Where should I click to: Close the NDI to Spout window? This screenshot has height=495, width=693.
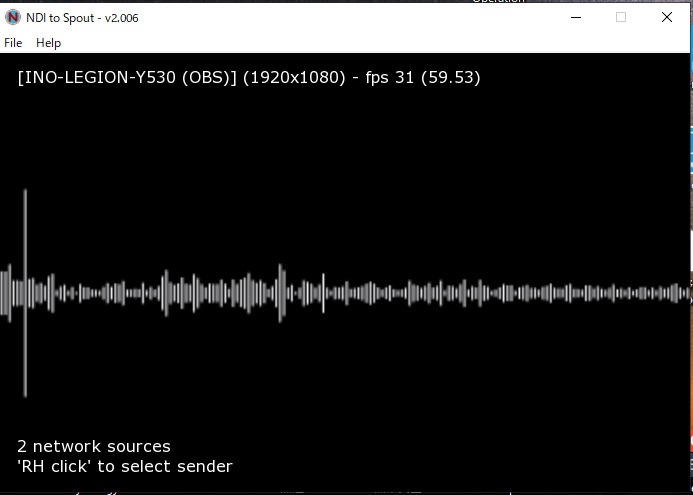click(x=666, y=17)
